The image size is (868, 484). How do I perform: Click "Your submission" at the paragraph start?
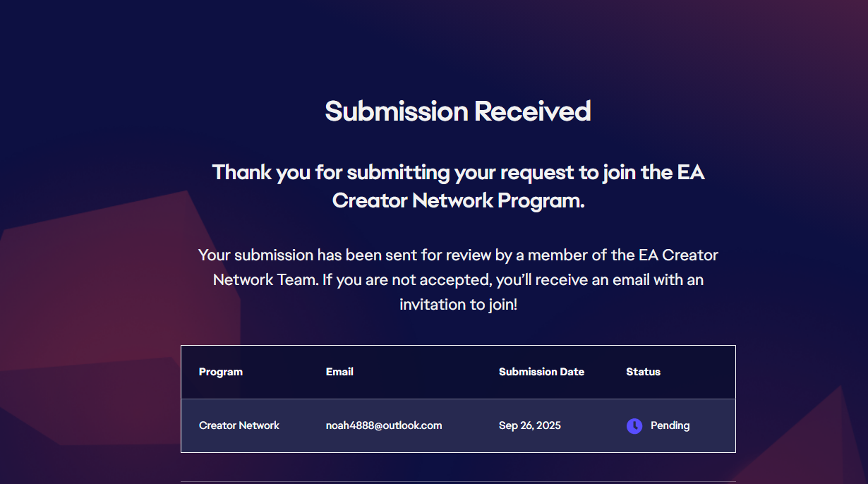[x=255, y=255]
